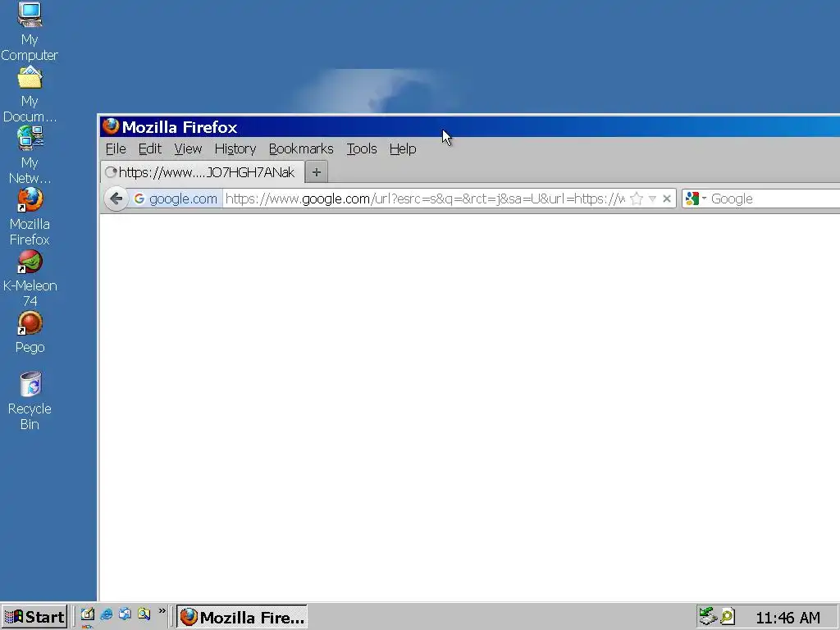The image size is (840, 630).
Task: Select the Pego desktop shortcut
Action: click(30, 332)
